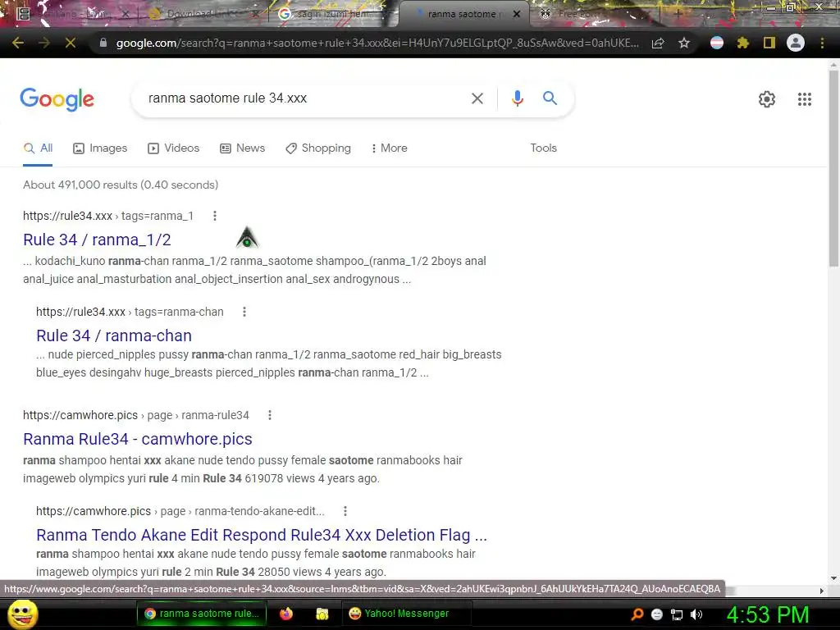Switch to the Images tab
840x630 pixels.
[x=100, y=148]
